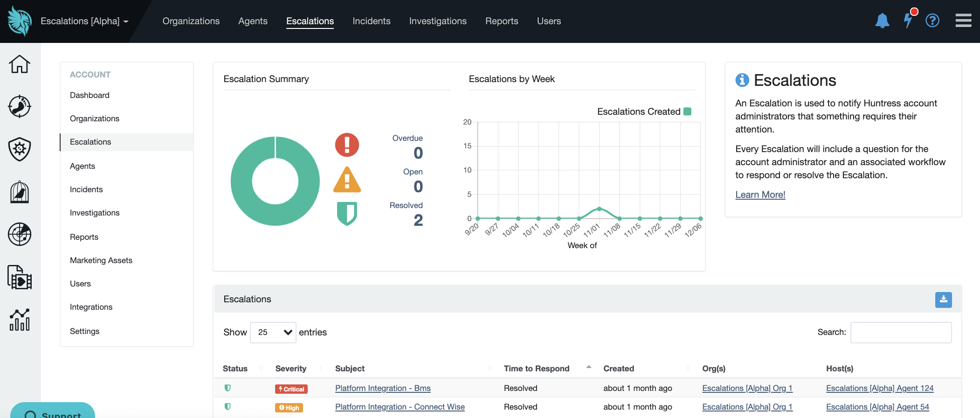Download escalations with the blue export button
The width and height of the screenshot is (980, 418).
(x=943, y=300)
